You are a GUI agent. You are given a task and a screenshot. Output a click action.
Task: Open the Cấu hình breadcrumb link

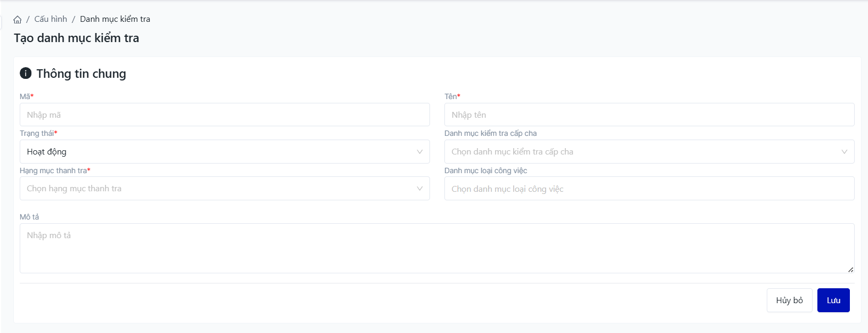pyautogui.click(x=51, y=19)
